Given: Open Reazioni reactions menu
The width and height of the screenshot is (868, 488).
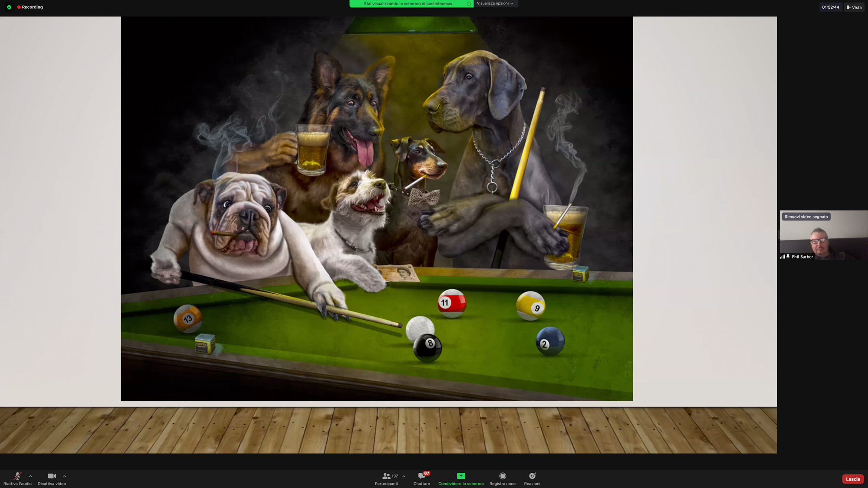Looking at the screenshot, I should click(x=532, y=478).
